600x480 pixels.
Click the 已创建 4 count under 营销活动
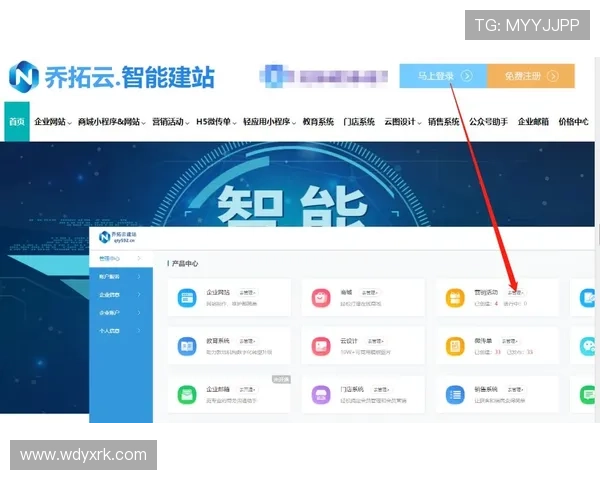(x=486, y=304)
